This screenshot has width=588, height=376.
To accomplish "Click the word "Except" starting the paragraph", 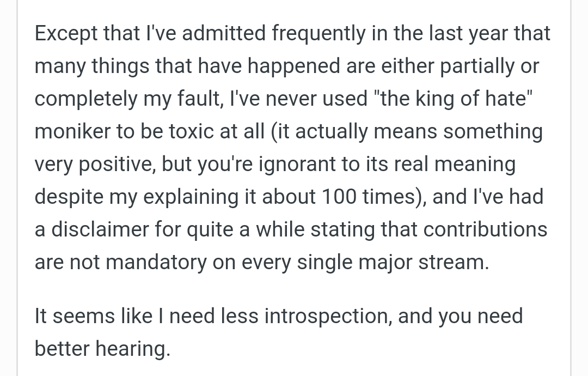I will tap(66, 34).
